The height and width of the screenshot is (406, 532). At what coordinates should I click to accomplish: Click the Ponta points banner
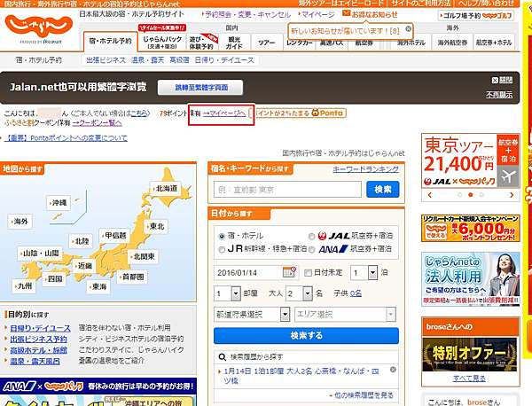click(x=301, y=113)
